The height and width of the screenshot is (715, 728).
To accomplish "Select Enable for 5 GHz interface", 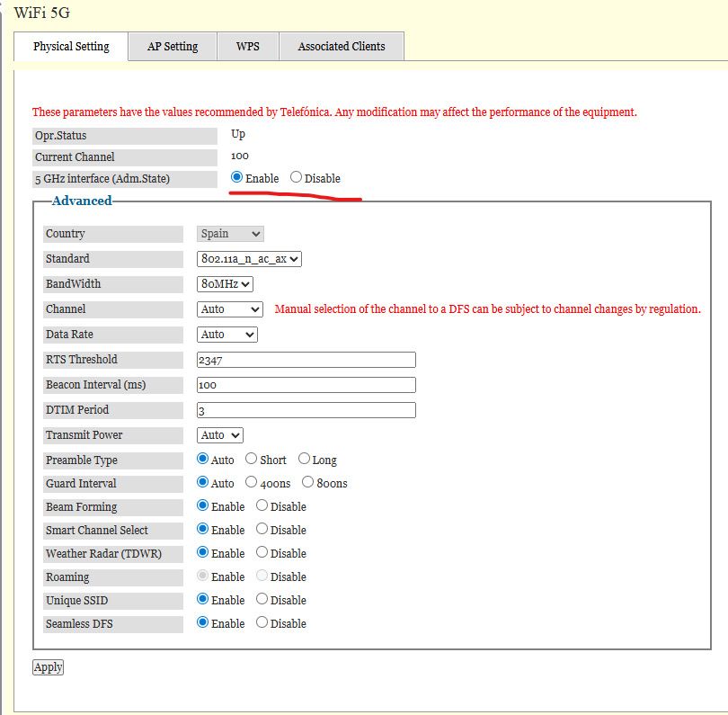I will click(x=237, y=178).
